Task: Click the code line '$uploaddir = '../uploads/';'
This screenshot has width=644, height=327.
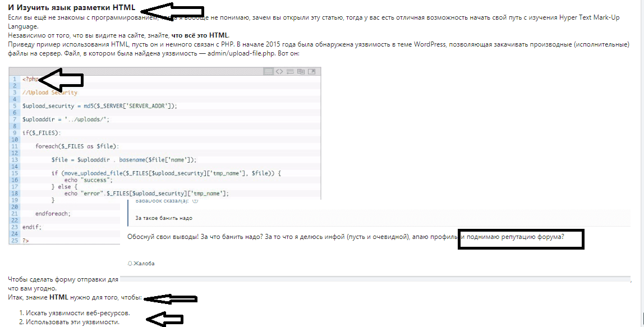Action: pos(66,119)
